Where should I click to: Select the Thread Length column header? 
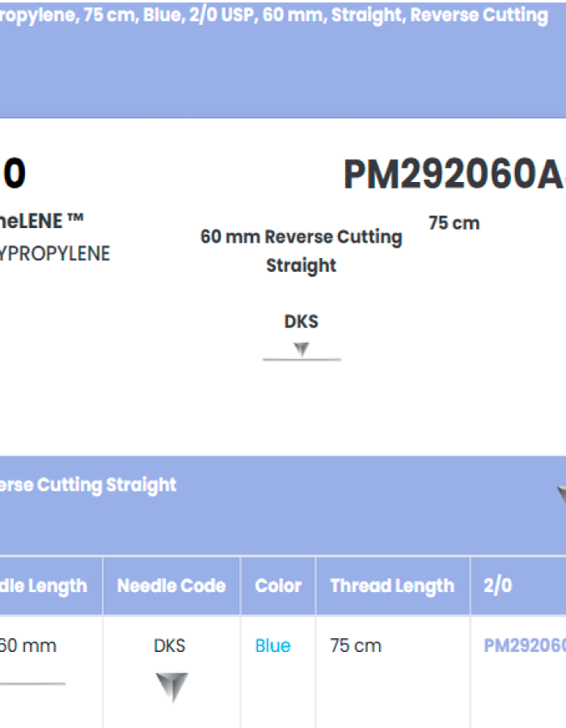click(392, 586)
